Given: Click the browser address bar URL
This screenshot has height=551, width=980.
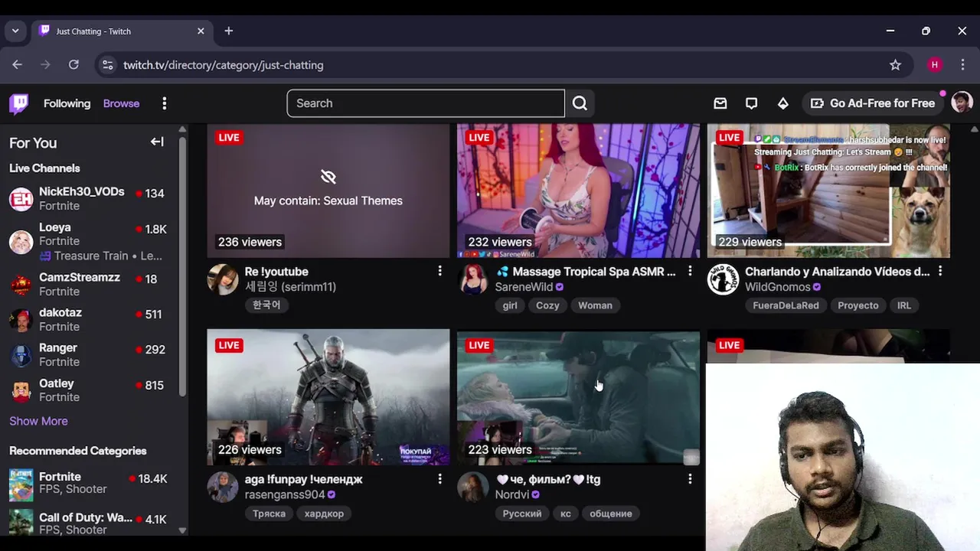Looking at the screenshot, I should pos(224,65).
